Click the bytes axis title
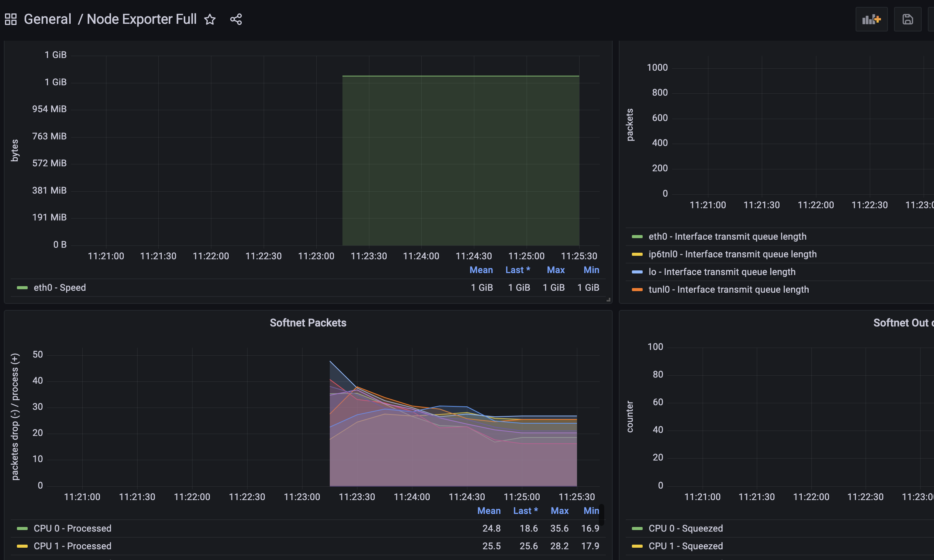 15,150
